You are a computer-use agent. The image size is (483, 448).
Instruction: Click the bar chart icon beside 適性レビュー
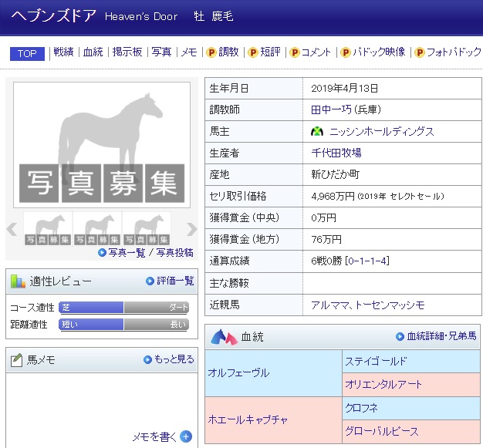pos(17,281)
